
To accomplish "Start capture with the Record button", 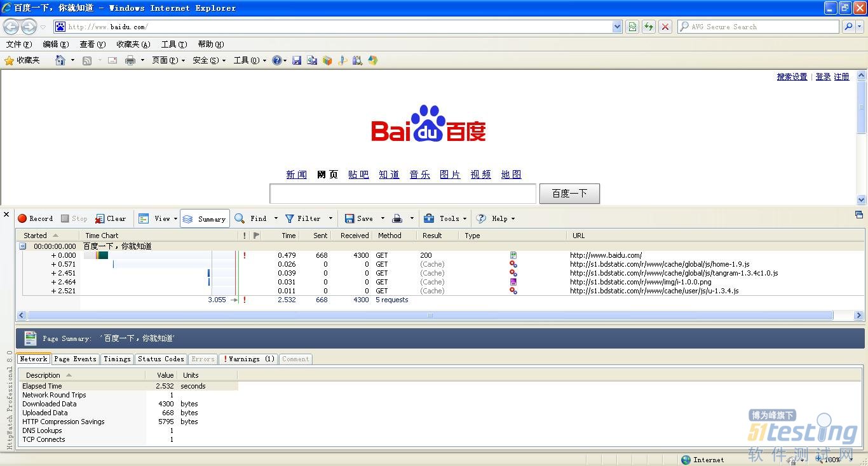I will click(x=35, y=218).
